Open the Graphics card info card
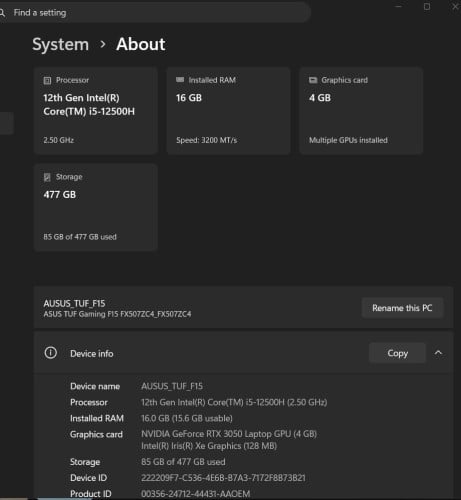This screenshot has width=461, height=500. [x=361, y=110]
